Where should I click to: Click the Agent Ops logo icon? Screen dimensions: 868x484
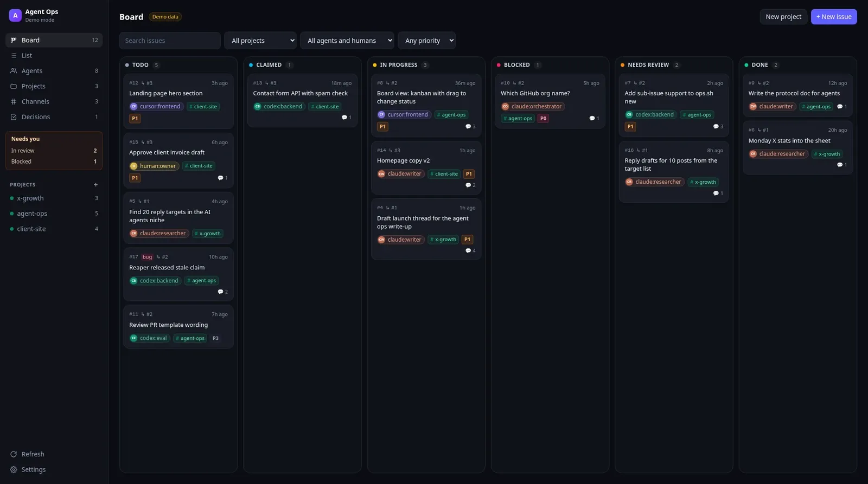pos(15,15)
